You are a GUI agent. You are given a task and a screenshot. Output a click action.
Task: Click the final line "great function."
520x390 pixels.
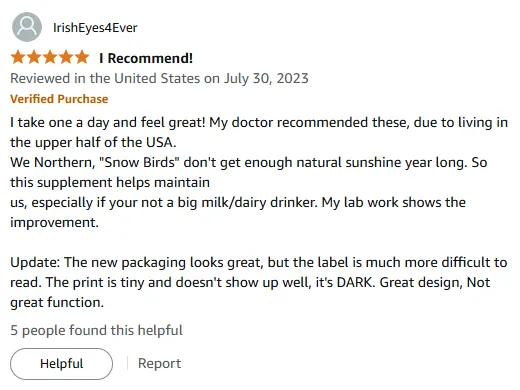click(57, 303)
